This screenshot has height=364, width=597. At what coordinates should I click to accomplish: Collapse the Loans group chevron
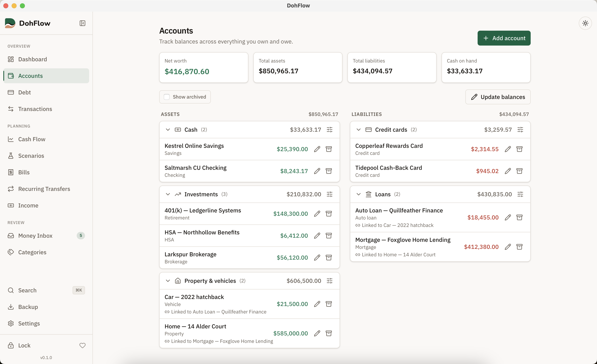pos(358,194)
